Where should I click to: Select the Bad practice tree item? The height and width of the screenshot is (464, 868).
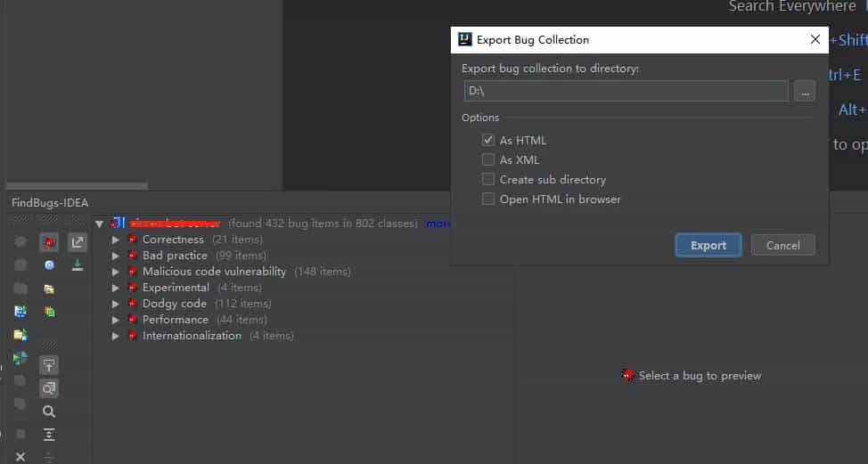(175, 256)
